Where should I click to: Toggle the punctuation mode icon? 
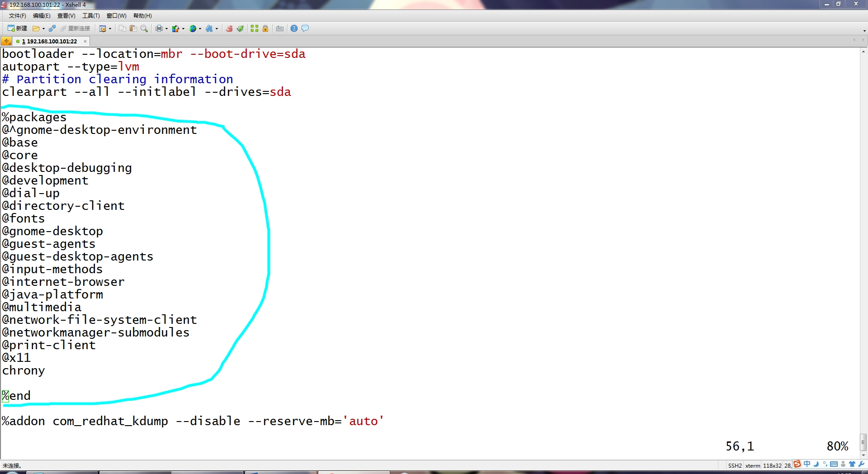click(x=825, y=464)
